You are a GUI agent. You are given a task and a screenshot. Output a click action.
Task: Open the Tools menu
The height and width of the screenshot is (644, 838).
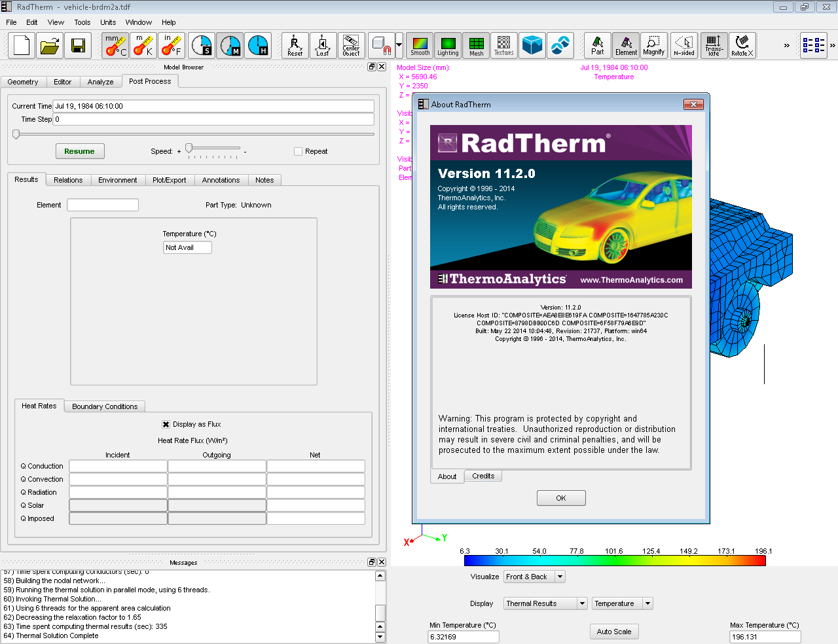click(82, 22)
